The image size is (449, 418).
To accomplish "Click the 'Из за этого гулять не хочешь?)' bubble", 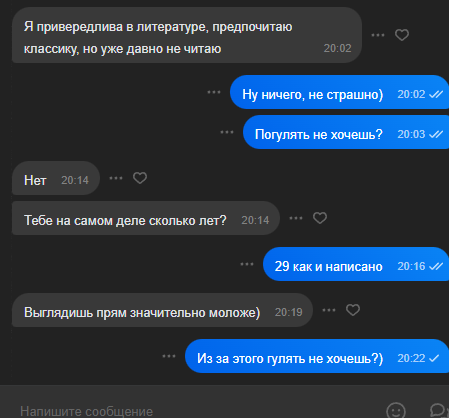I will (317, 356).
